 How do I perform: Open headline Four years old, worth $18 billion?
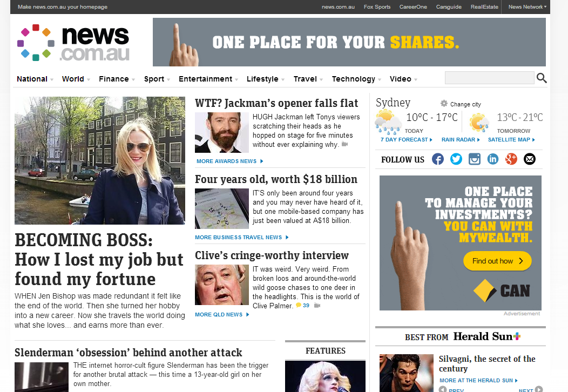(x=276, y=179)
